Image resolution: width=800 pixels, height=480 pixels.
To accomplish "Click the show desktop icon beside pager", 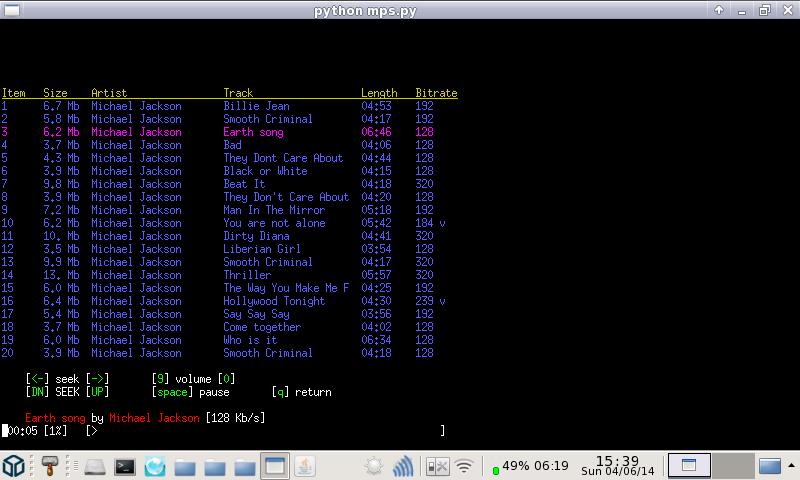I will [769, 466].
